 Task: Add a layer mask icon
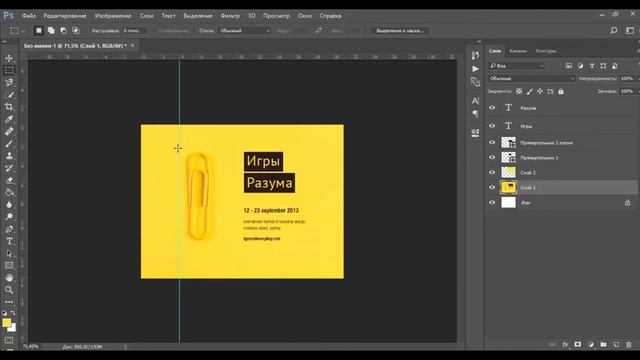click(x=578, y=345)
